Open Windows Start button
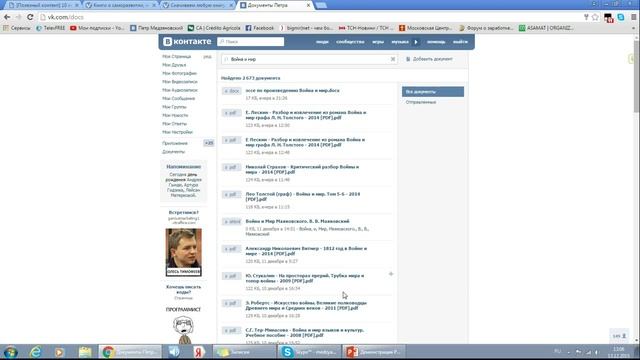 (x=11, y=352)
